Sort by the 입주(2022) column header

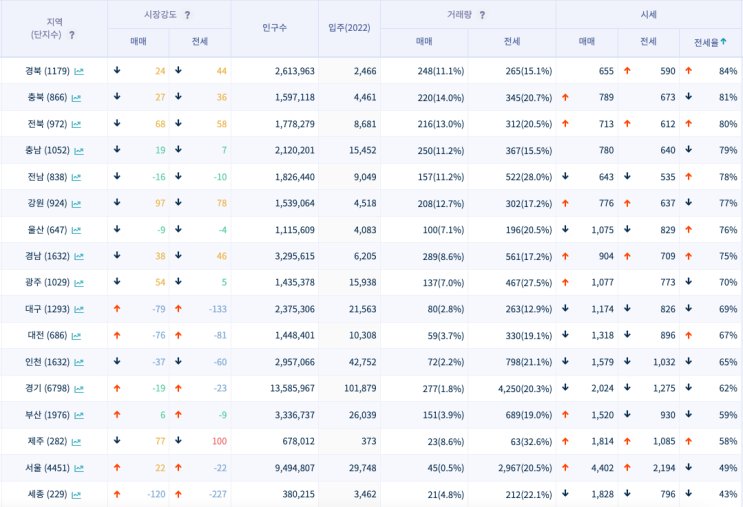coord(349,28)
